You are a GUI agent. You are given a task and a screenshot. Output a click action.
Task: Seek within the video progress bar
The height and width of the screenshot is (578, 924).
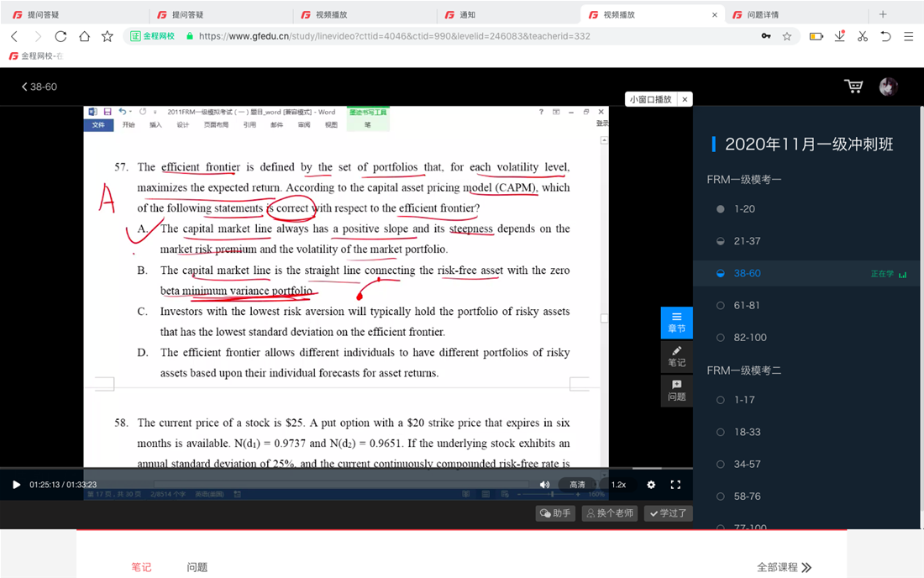(x=346, y=469)
